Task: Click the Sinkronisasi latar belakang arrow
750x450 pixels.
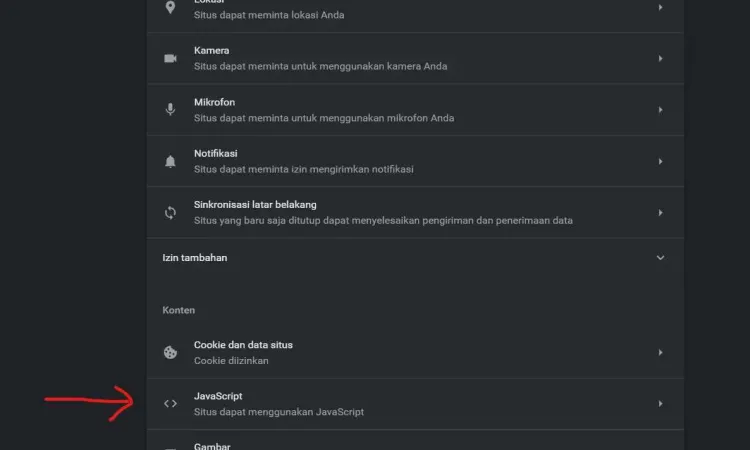Action: click(x=660, y=212)
